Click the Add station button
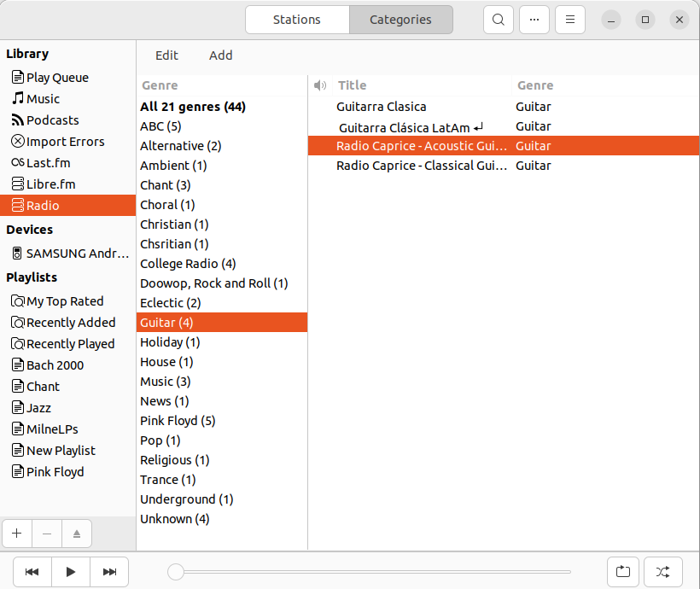Screen dimensions: 700x589 point(220,55)
